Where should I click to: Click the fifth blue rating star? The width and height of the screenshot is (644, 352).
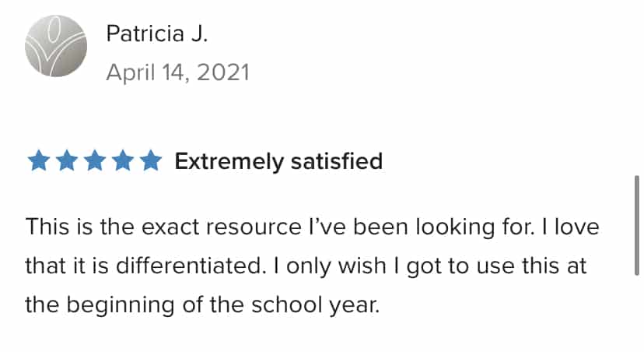point(151,160)
